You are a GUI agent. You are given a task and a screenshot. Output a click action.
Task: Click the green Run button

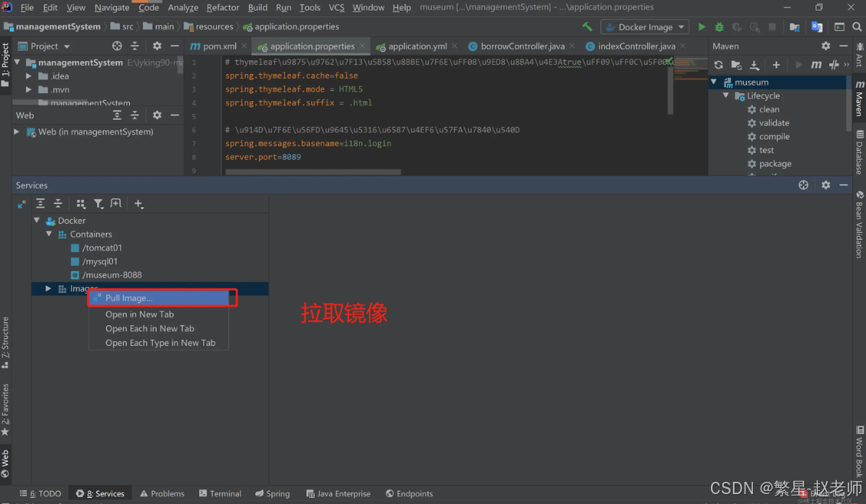click(702, 27)
